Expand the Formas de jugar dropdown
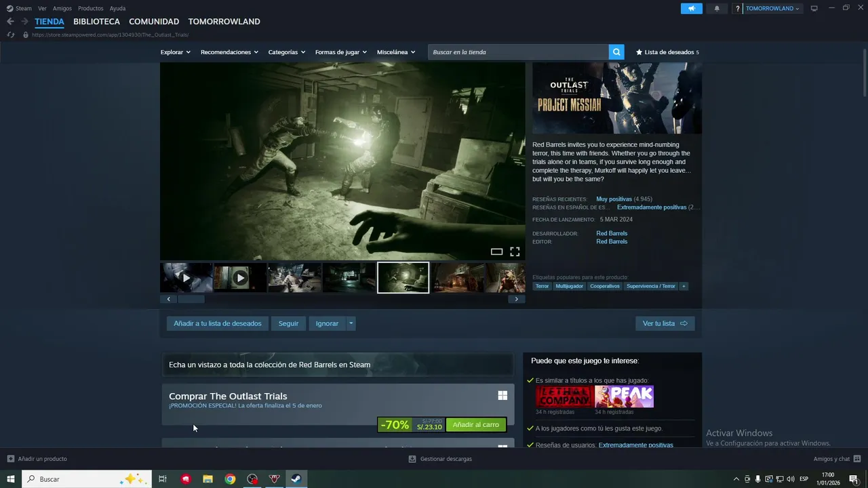This screenshot has height=488, width=868. 340,52
